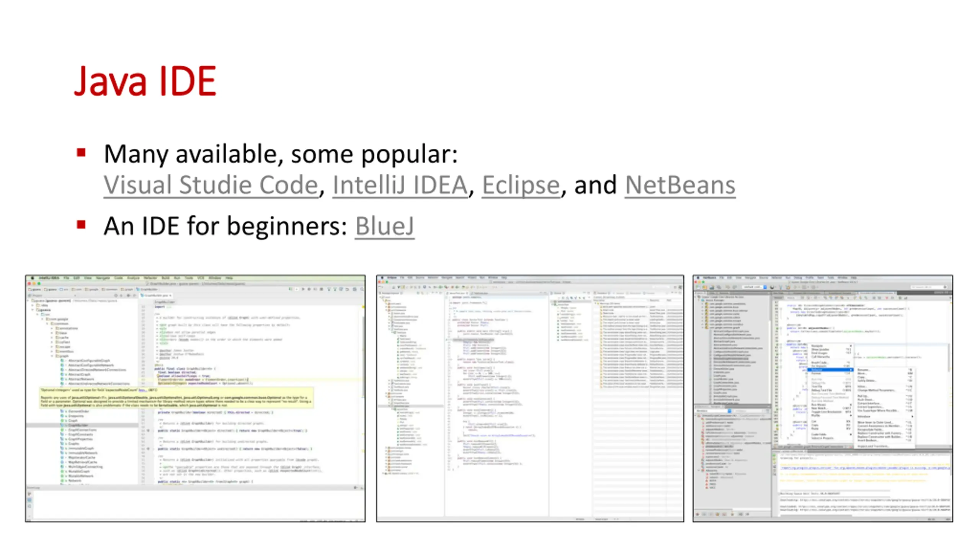This screenshot has height=551, width=980.
Task: Open the NetBeans link
Action: tap(680, 185)
